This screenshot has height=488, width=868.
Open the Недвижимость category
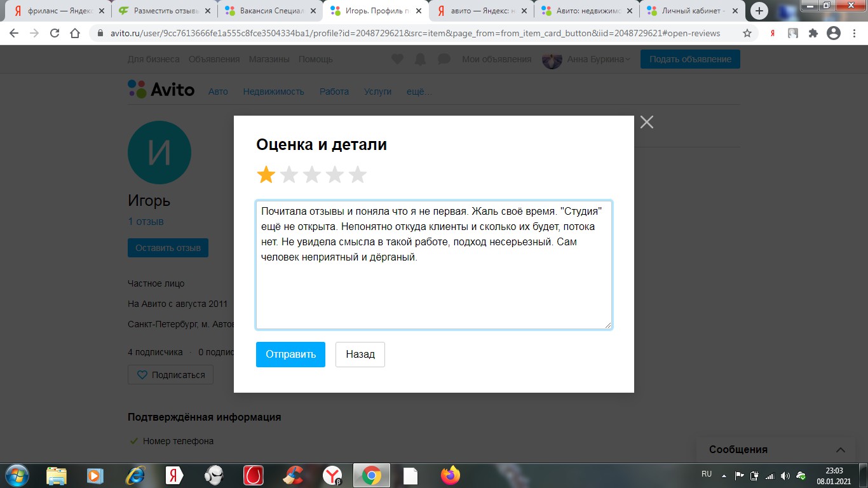coord(273,91)
